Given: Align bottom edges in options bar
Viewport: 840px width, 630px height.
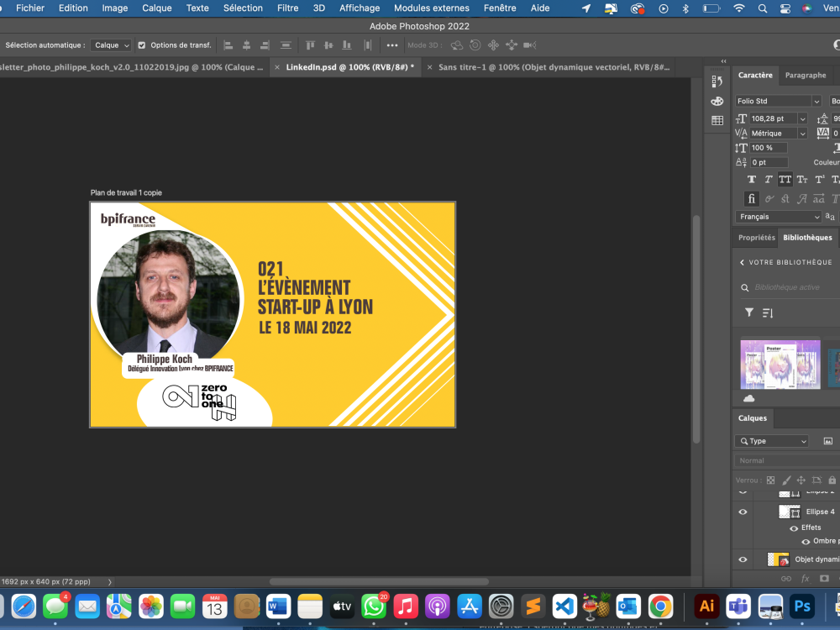Looking at the screenshot, I should pos(347,45).
